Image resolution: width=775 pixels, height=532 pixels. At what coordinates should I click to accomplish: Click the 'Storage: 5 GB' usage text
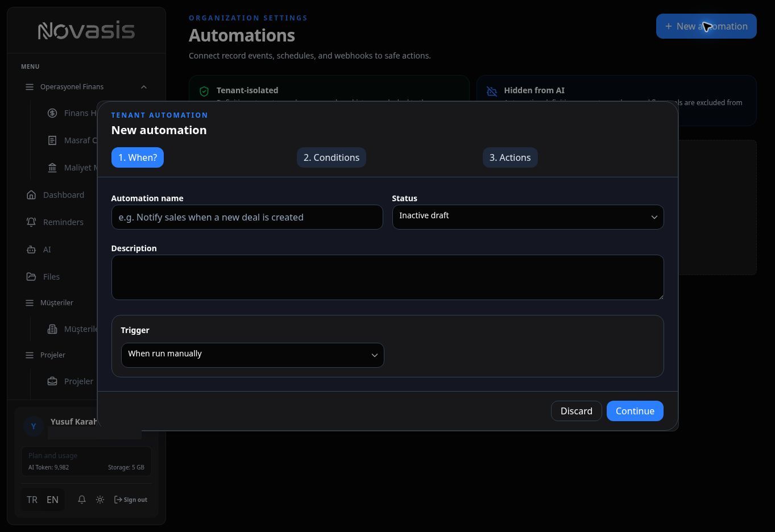pyautogui.click(x=126, y=467)
